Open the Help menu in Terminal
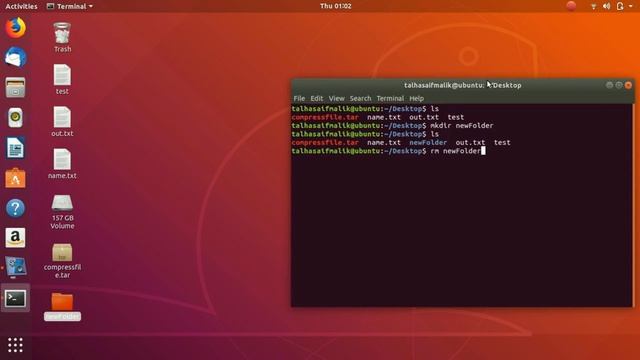Screen dimensions: 640x360 click(x=416, y=98)
